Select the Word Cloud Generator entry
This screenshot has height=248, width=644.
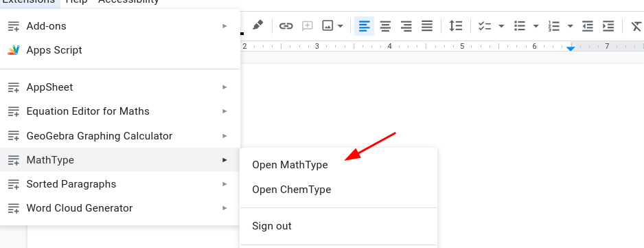(120, 208)
